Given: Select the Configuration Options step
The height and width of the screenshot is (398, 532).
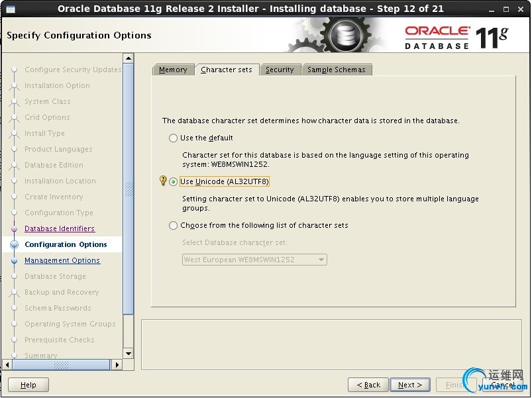Looking at the screenshot, I should [x=66, y=244].
